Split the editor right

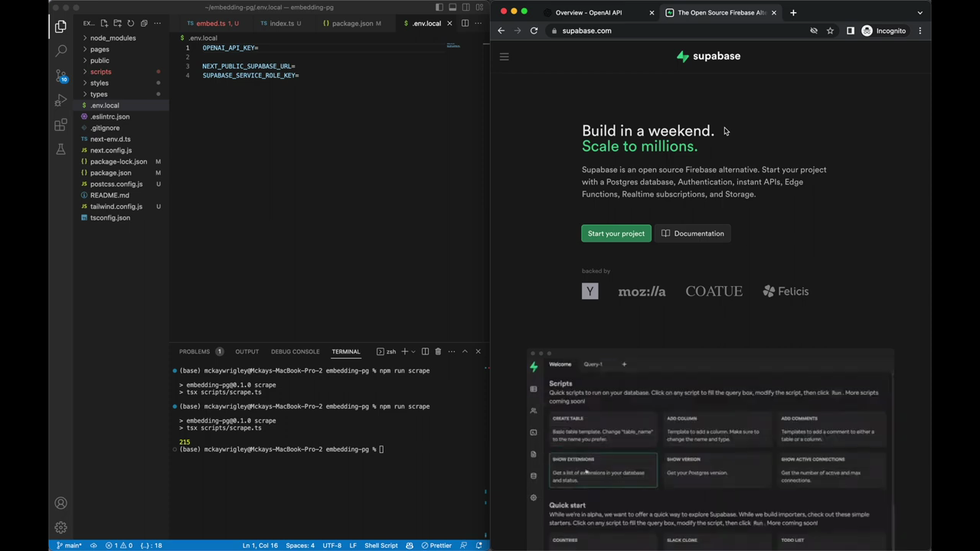pyautogui.click(x=465, y=23)
